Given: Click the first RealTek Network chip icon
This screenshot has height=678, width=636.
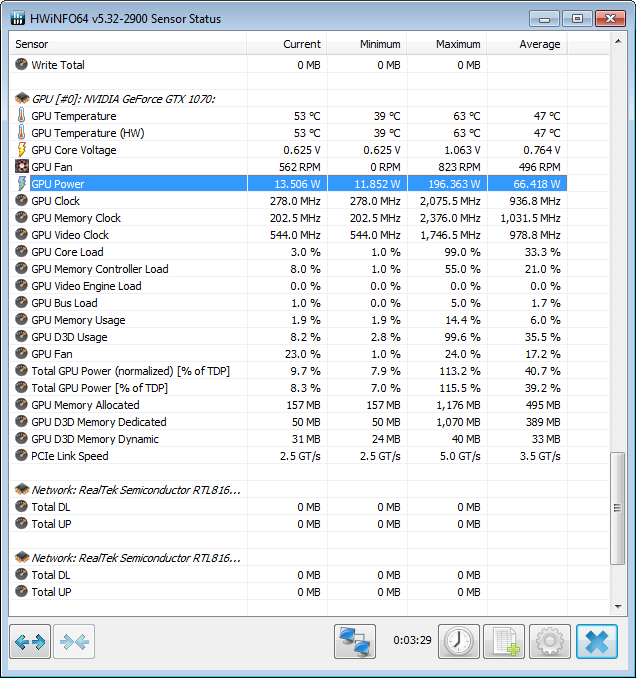Looking at the screenshot, I should (22, 489).
